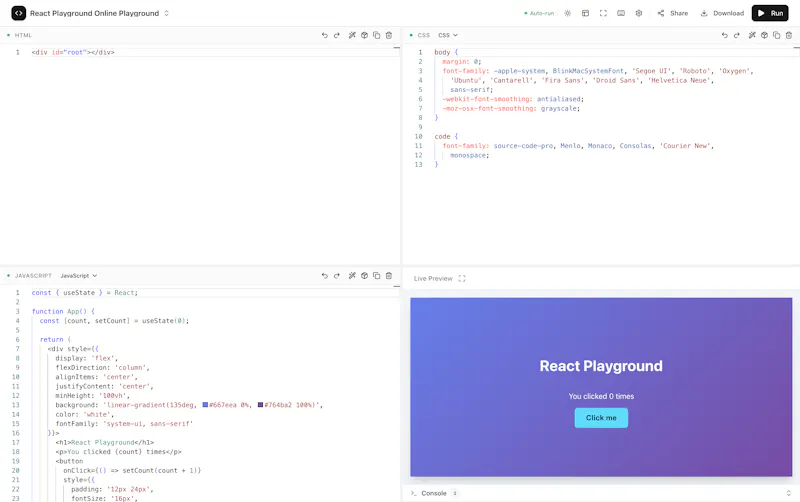This screenshot has width=800, height=502.
Task: Click the #667eea color swatch
Action: 205,405
